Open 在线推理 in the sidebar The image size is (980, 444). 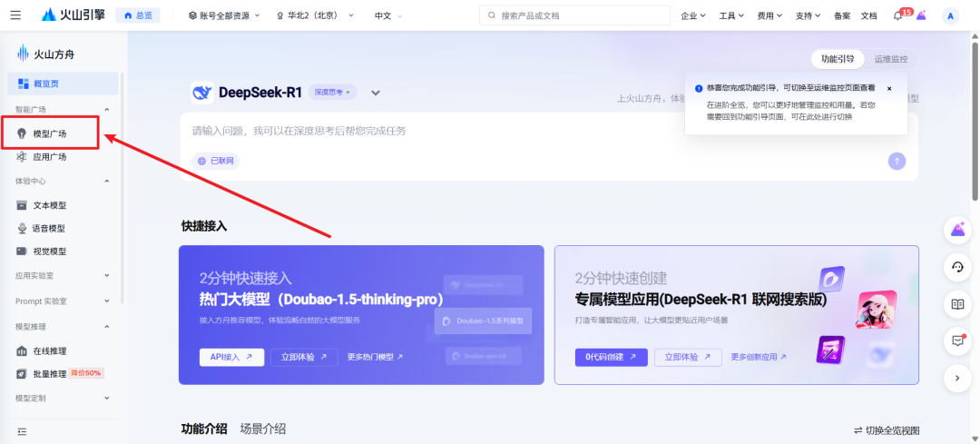tap(50, 350)
